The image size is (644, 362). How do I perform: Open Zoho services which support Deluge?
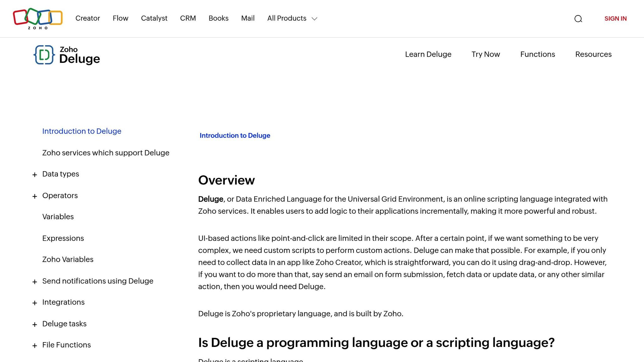(x=106, y=153)
